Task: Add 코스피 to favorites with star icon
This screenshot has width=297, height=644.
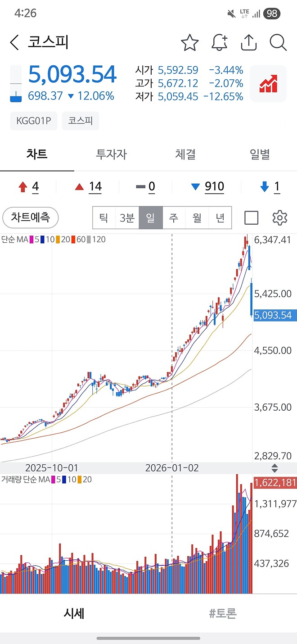Action: click(190, 43)
